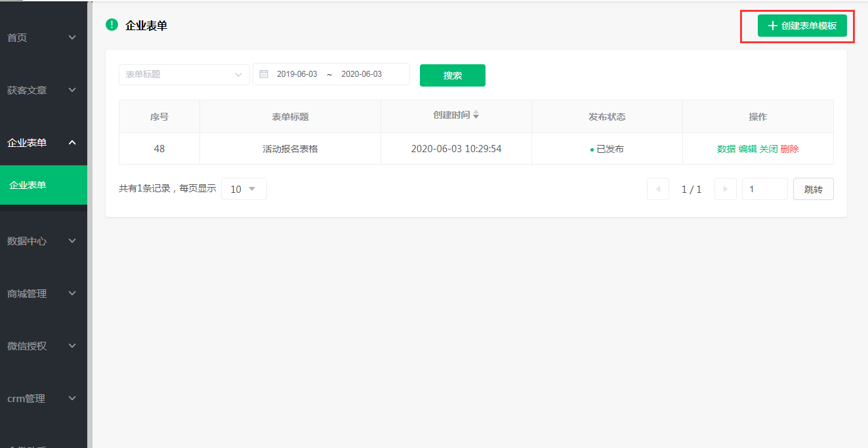Click the calendar icon in the date range
The width and height of the screenshot is (868, 448).
pos(264,75)
